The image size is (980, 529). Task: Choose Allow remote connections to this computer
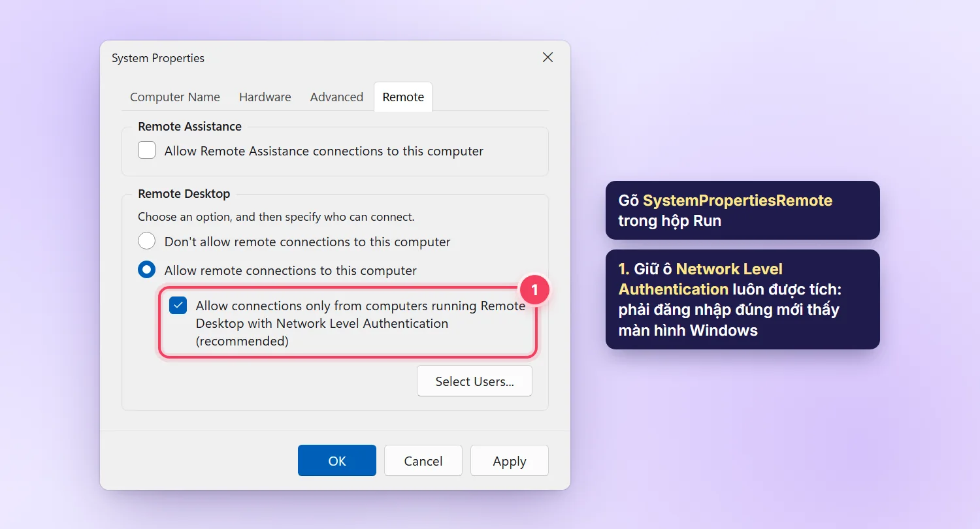click(147, 270)
